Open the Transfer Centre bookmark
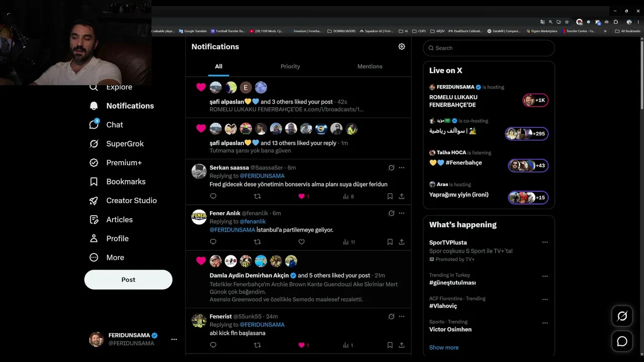644x362 pixels. point(579,31)
